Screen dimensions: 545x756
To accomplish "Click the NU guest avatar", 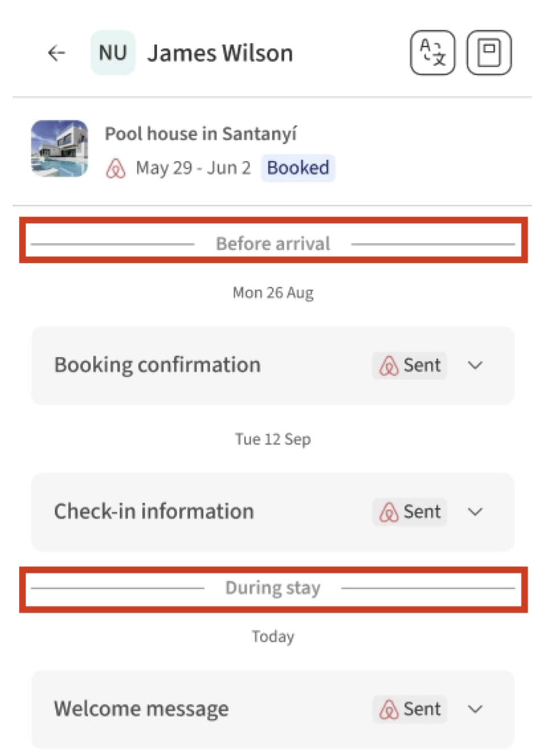I will 113,53.
